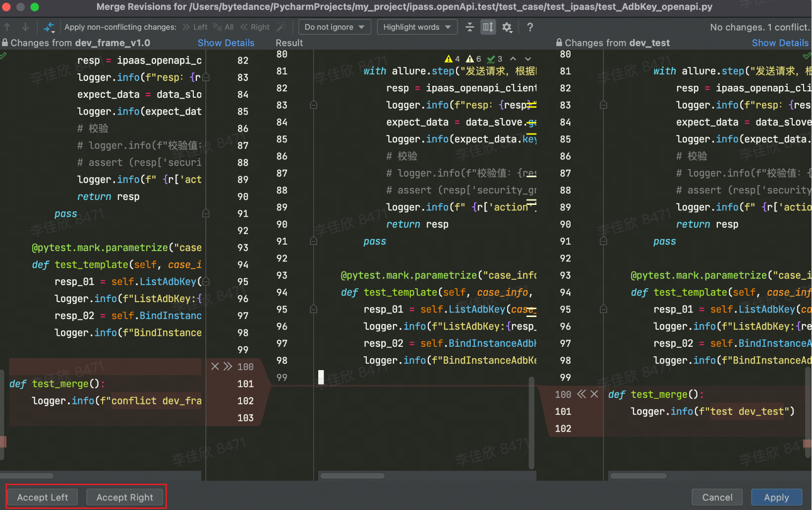Screen dimensions: 812x510
Task: Open diff settings gear icon
Action: tap(507, 27)
